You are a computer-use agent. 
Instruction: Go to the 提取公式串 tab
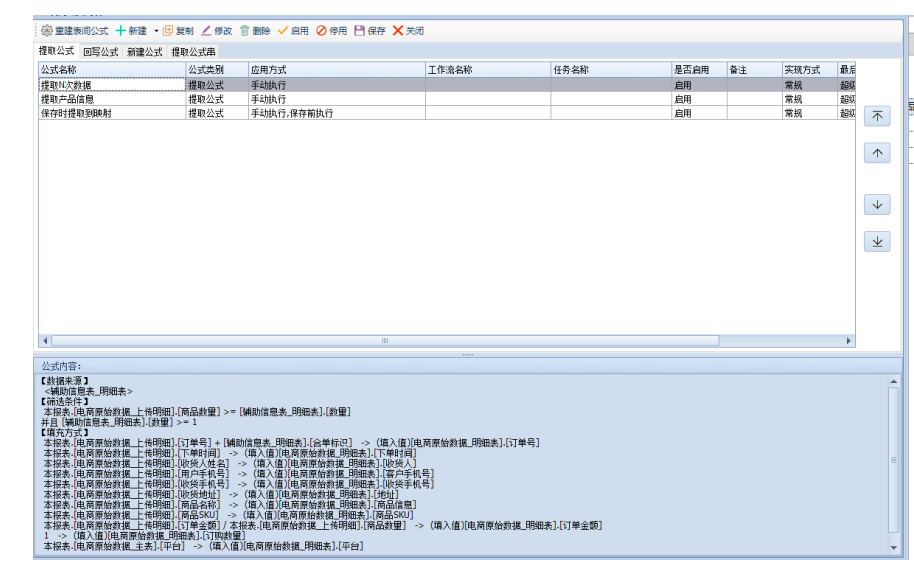[193, 51]
